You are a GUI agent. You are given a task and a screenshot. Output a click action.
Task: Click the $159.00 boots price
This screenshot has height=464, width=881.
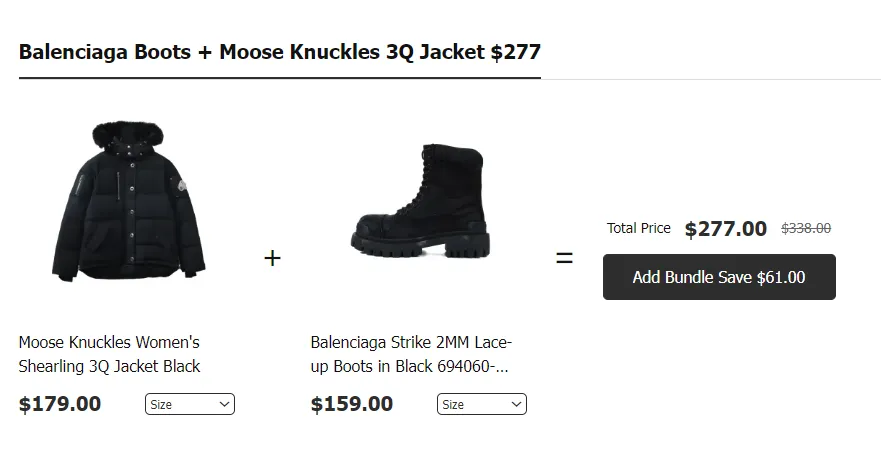(352, 405)
